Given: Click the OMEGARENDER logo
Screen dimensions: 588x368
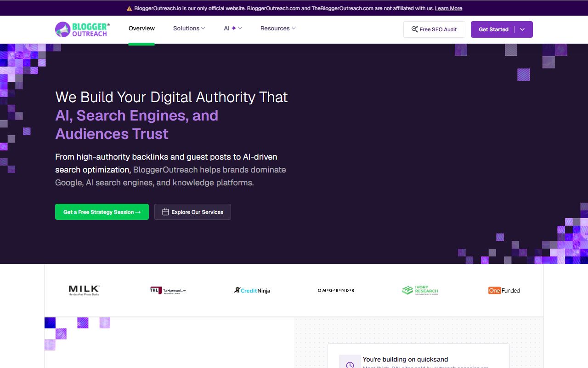Looking at the screenshot, I should [x=336, y=290].
